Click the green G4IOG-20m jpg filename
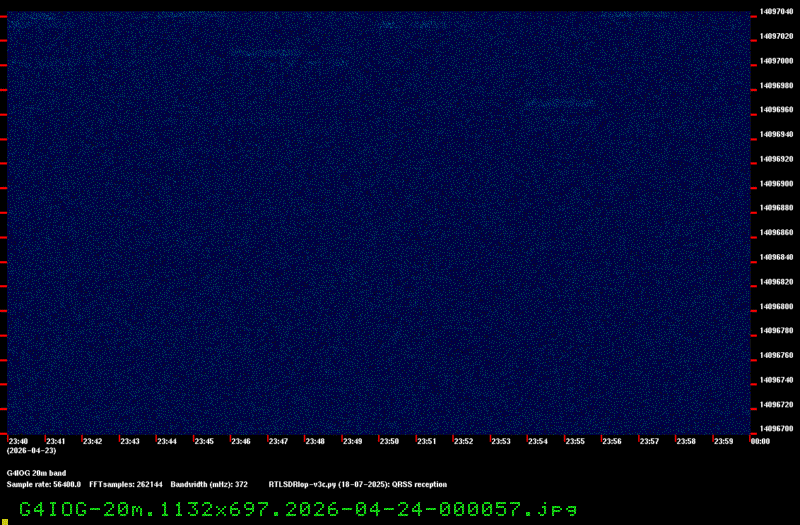800x525 pixels. pyautogui.click(x=298, y=509)
